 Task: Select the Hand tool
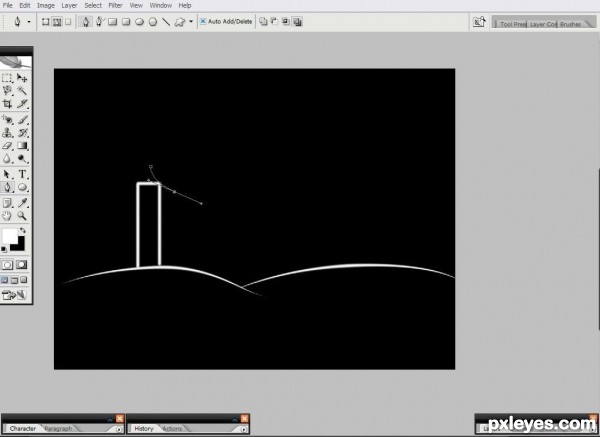7,216
